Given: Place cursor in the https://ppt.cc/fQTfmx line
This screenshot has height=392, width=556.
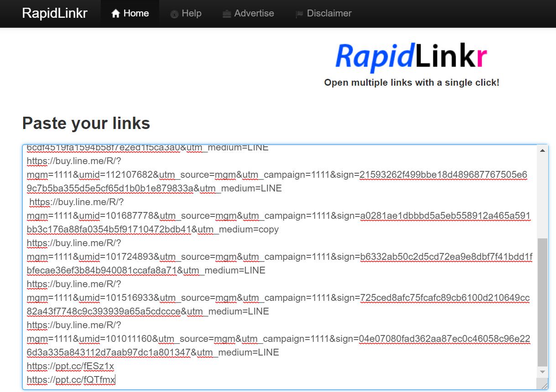Looking at the screenshot, I should point(71,380).
